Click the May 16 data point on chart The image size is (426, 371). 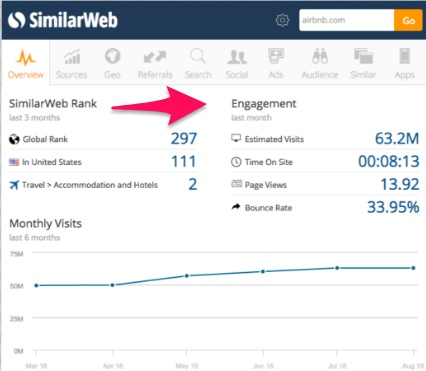187,276
